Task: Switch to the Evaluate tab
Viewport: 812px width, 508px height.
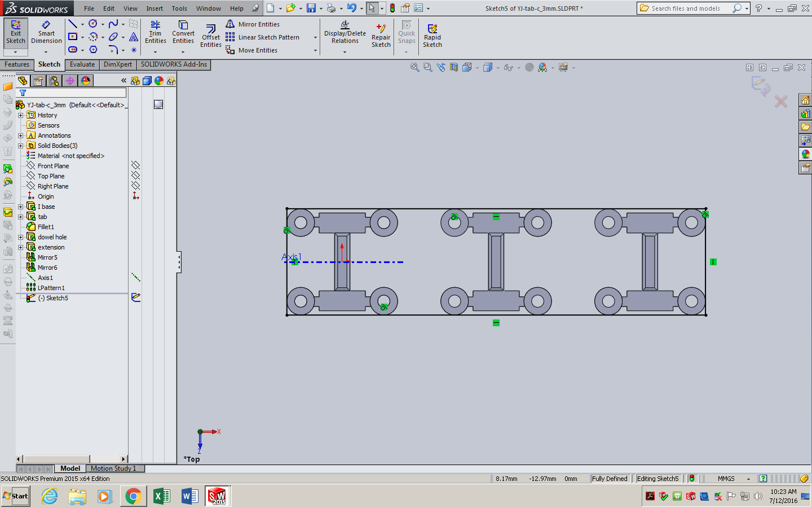Action: click(x=82, y=64)
